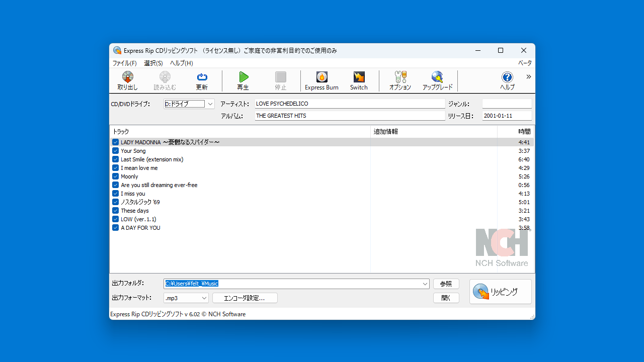Select the Your Song track row text
The height and width of the screenshot is (362, 644).
133,151
